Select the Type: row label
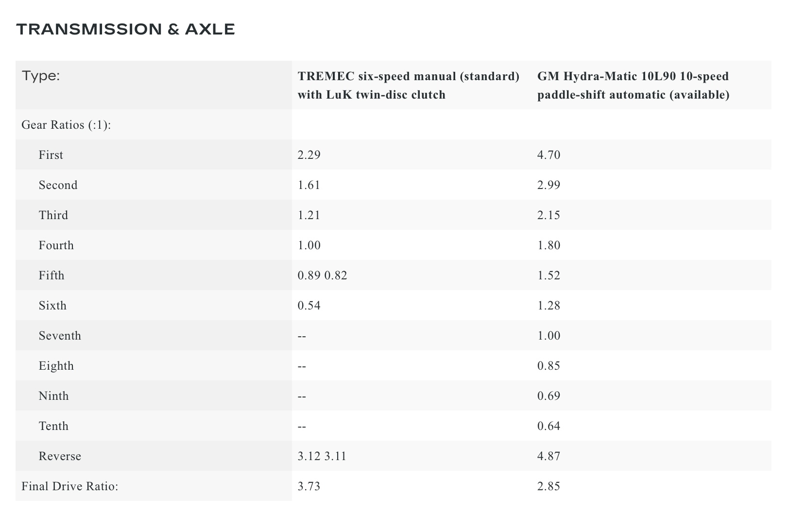 [x=41, y=76]
